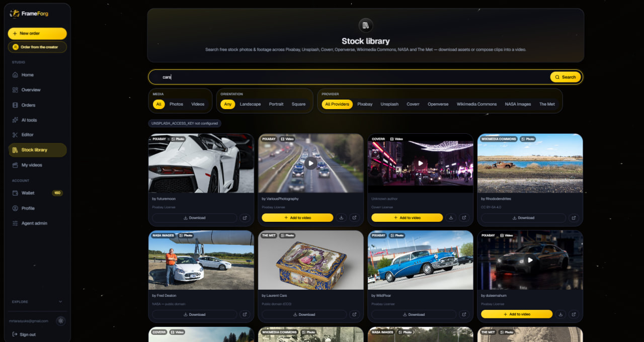
Task: Toggle the light/dark theme sun icon
Action: click(61, 321)
